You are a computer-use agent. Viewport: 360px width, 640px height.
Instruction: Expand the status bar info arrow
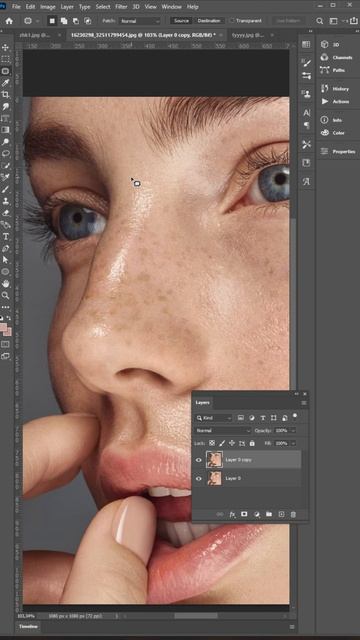coord(116,616)
